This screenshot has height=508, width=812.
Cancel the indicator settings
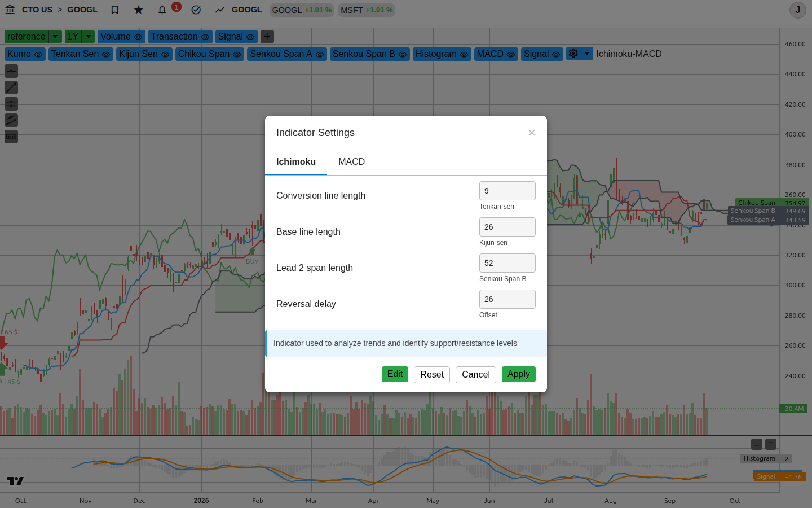(x=476, y=375)
